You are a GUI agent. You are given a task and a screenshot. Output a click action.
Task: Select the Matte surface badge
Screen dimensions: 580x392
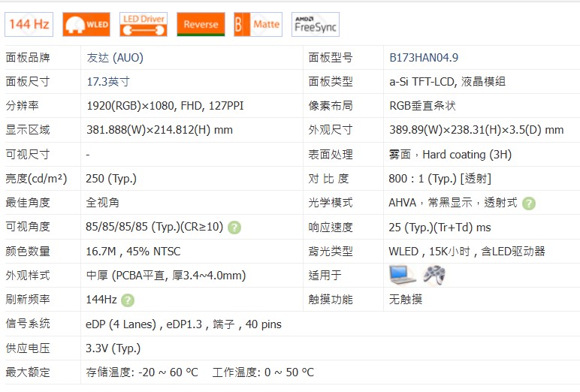click(258, 24)
